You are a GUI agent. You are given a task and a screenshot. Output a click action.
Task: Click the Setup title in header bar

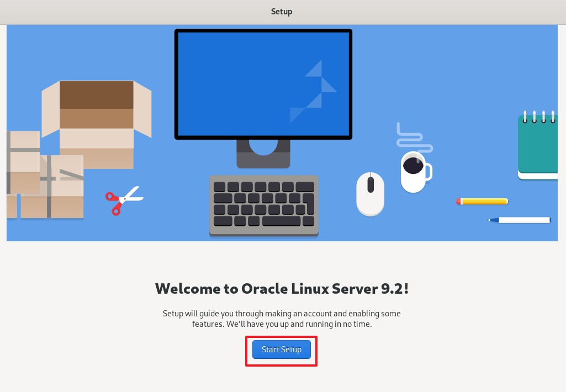[282, 12]
